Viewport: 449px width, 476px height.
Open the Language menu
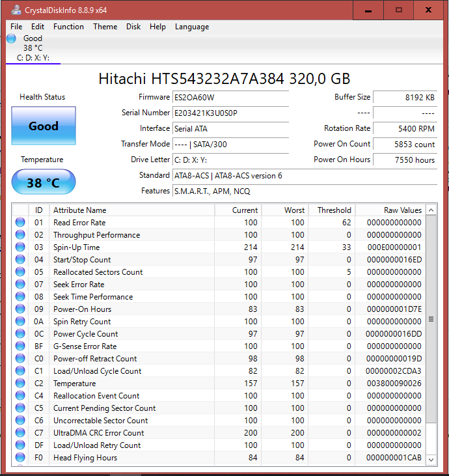pyautogui.click(x=192, y=27)
